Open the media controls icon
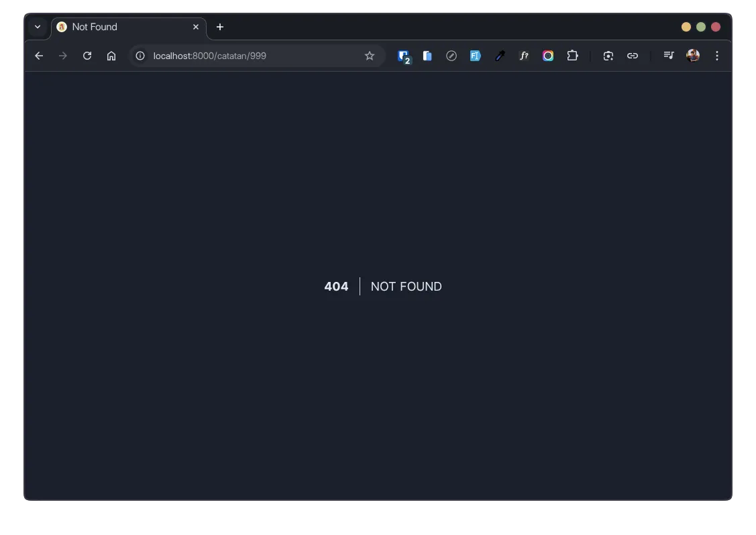The width and height of the screenshot is (756, 535). (x=669, y=56)
